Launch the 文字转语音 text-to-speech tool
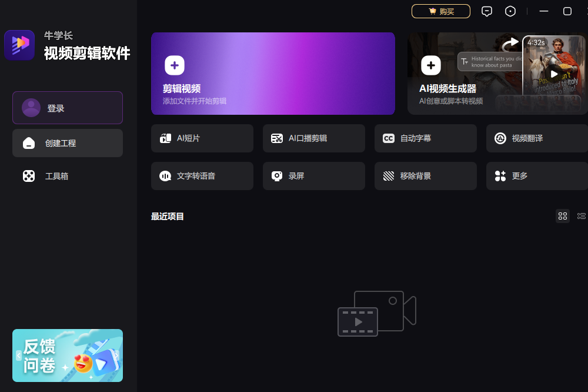588x392 pixels. pyautogui.click(x=202, y=176)
